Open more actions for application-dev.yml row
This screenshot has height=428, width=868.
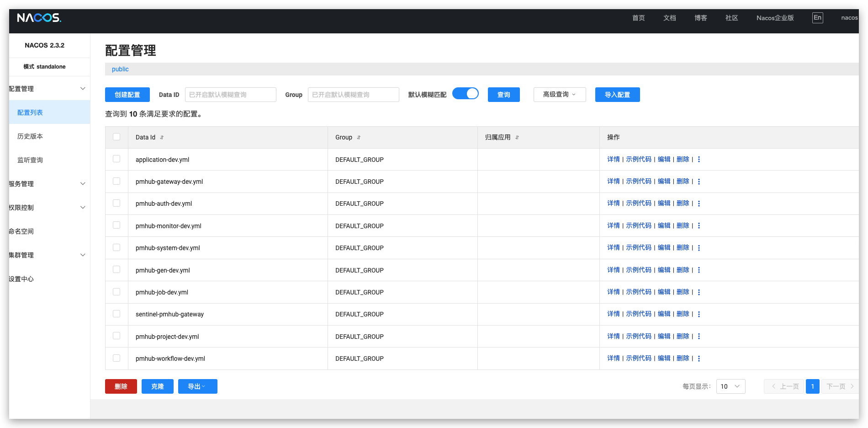[699, 160]
